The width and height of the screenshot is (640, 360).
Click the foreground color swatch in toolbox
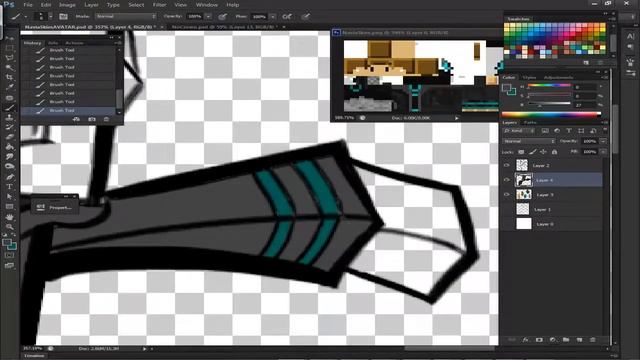[x=7, y=243]
